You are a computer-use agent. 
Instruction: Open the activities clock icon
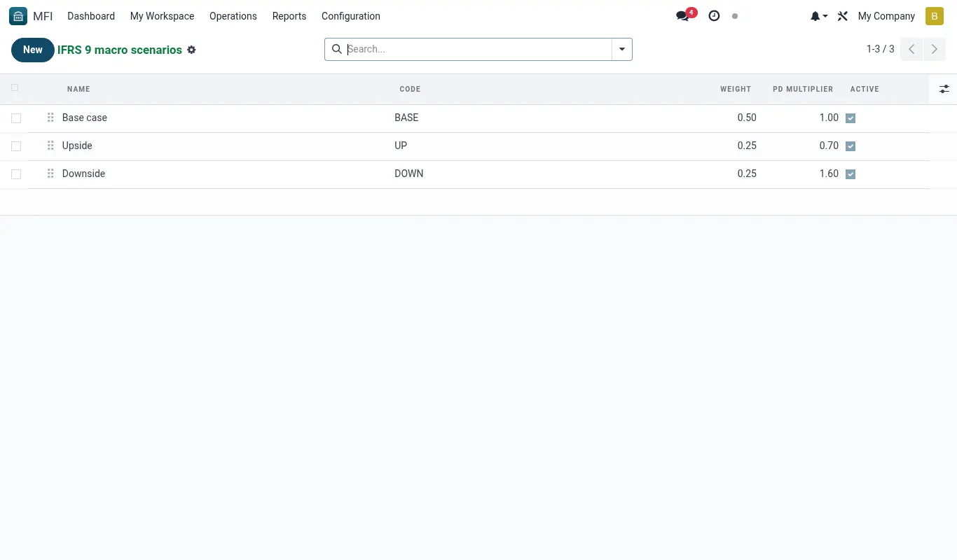(x=714, y=16)
